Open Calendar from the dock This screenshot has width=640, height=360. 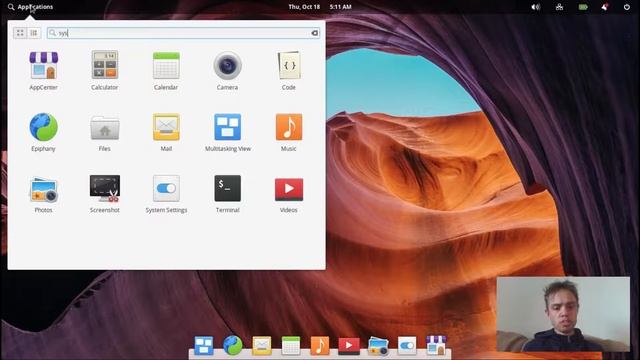coord(291,345)
